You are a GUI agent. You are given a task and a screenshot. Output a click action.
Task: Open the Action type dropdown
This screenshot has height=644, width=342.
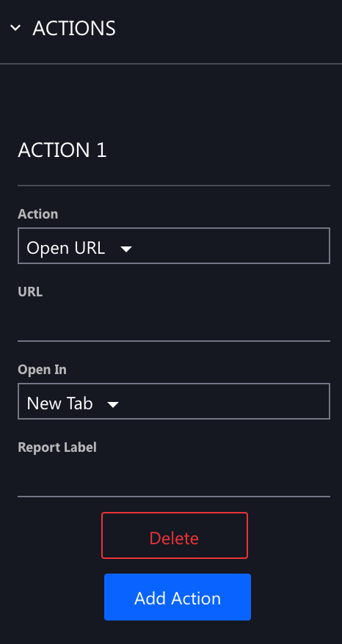pos(173,246)
